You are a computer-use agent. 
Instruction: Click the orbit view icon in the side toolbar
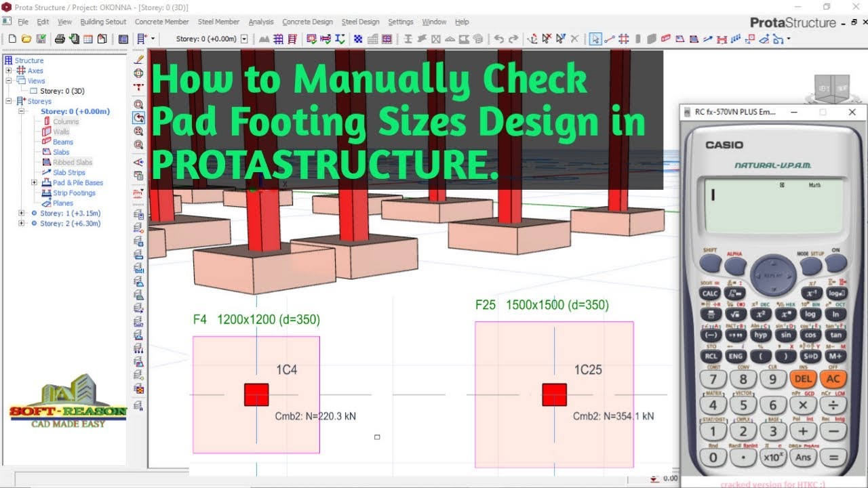(139, 73)
